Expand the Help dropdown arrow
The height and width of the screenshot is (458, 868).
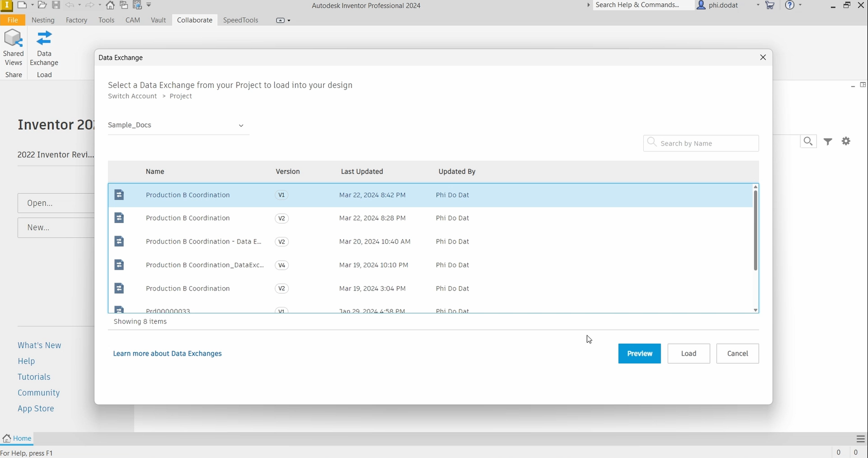(800, 5)
